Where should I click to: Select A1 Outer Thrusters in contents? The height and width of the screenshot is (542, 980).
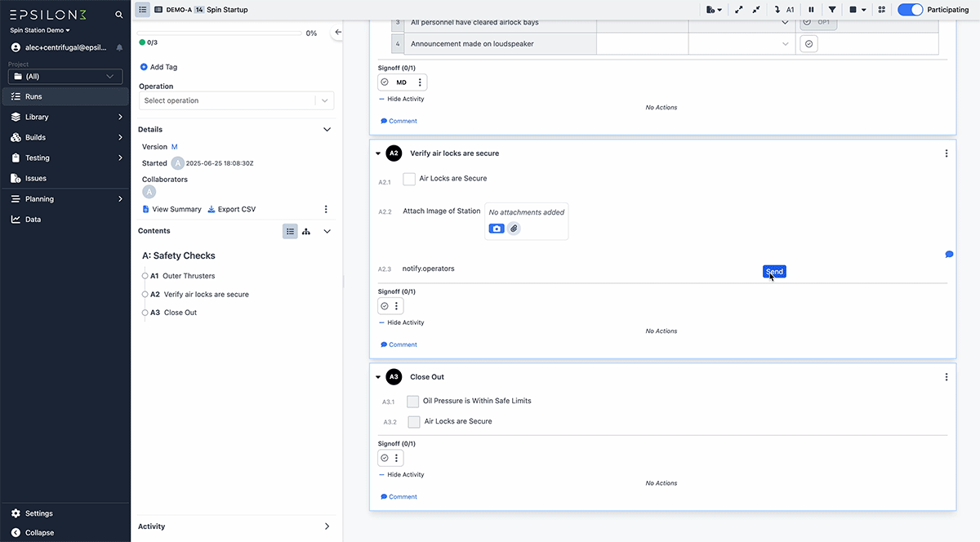tap(183, 276)
